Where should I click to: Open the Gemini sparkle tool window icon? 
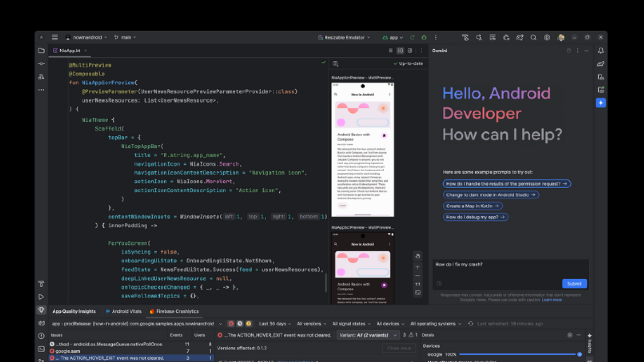click(x=600, y=103)
